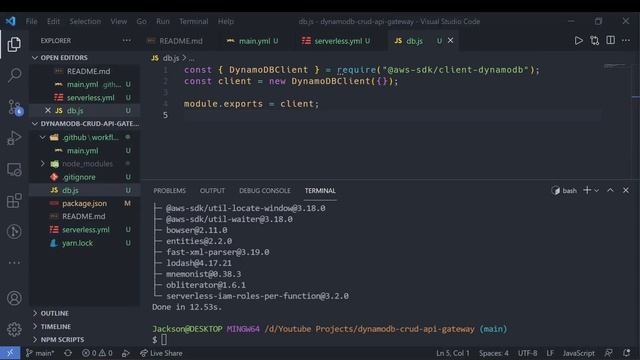
Task: Change file encoding UTF-8
Action: pos(527,353)
